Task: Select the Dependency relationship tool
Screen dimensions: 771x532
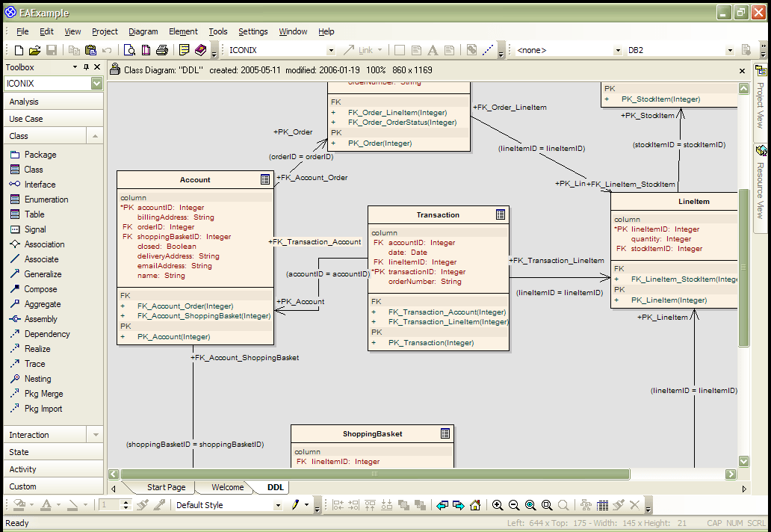Action: (x=41, y=333)
